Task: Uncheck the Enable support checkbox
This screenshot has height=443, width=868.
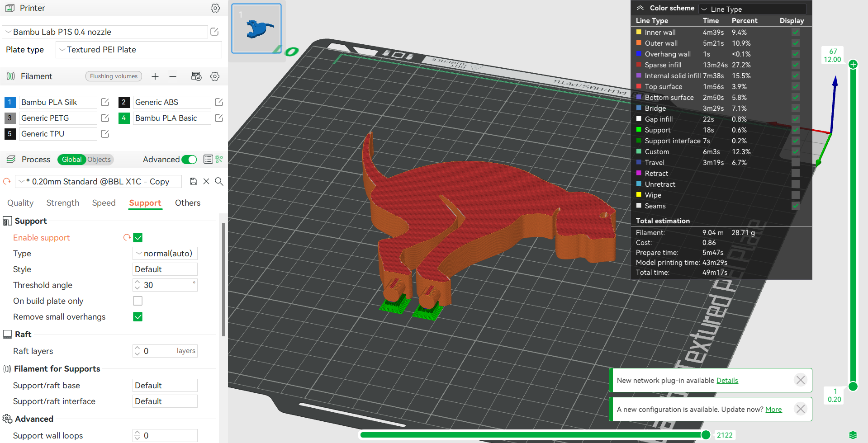Action: [138, 238]
